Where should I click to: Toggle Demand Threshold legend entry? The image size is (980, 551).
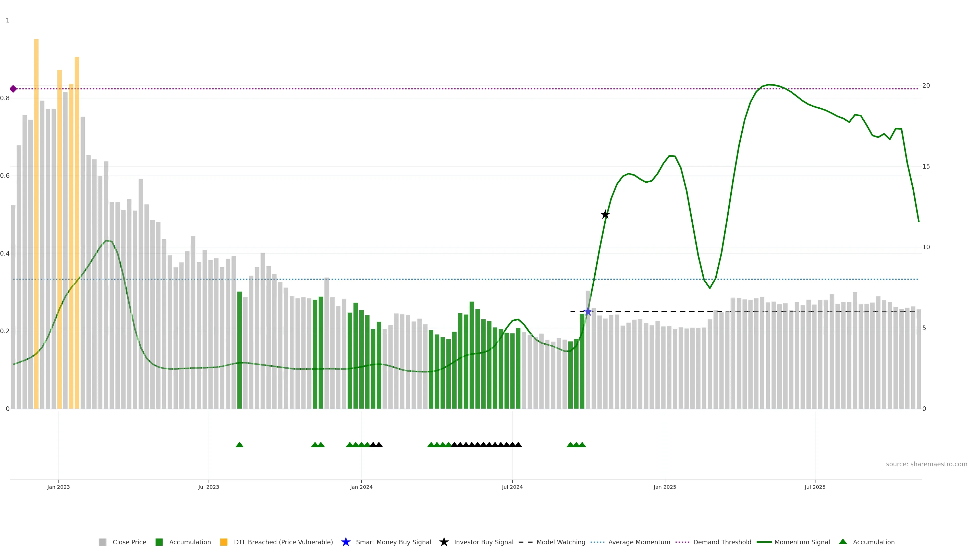point(722,542)
